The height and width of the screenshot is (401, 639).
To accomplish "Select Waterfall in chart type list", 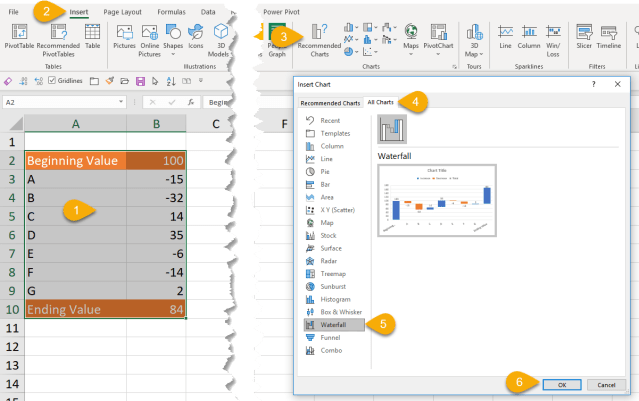I will pos(334,325).
